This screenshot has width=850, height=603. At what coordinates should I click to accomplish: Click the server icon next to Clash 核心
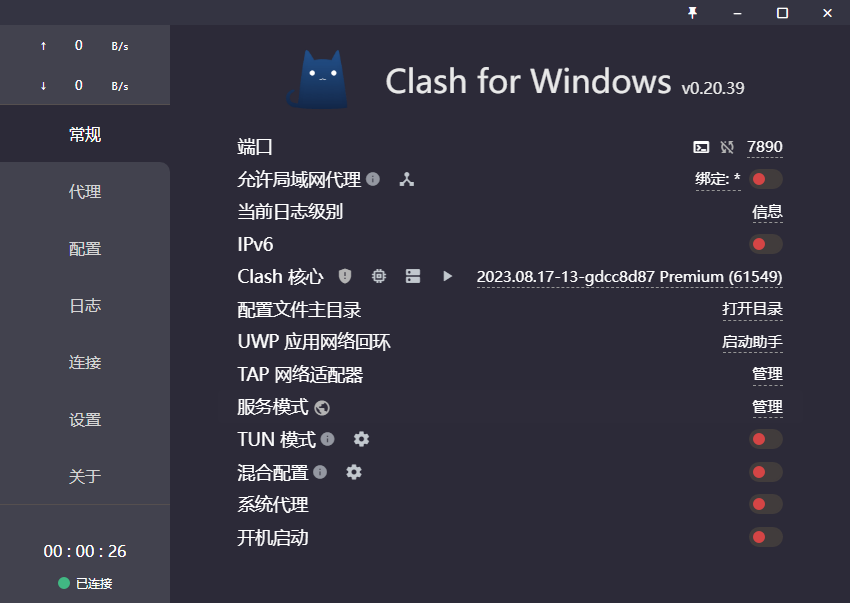(x=413, y=277)
